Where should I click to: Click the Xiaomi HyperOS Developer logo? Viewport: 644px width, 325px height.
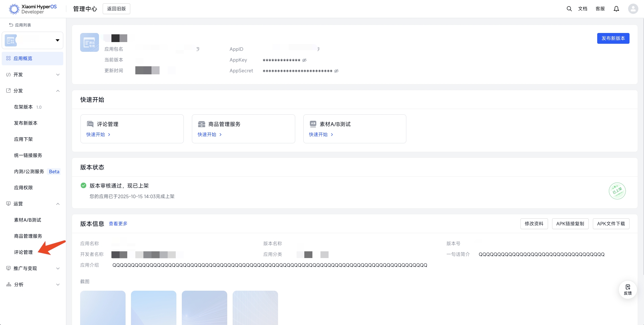coord(33,9)
